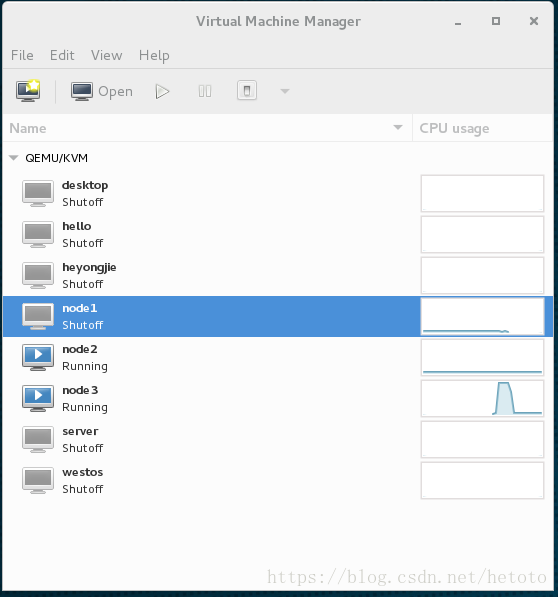Screen dimensions: 558x597
Task: Maximize the Virtual Machine Manager window
Action: (496, 21)
